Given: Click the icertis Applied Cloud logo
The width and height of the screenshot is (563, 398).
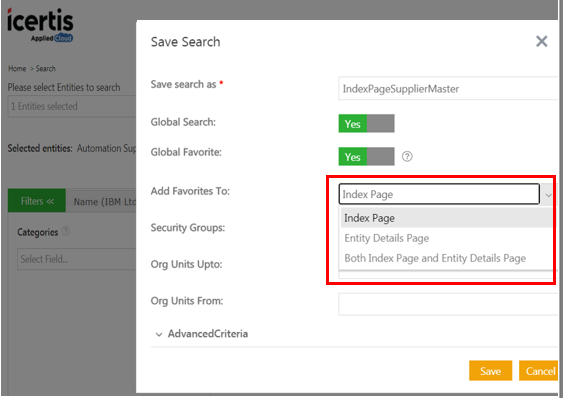Looking at the screenshot, I should (40, 25).
